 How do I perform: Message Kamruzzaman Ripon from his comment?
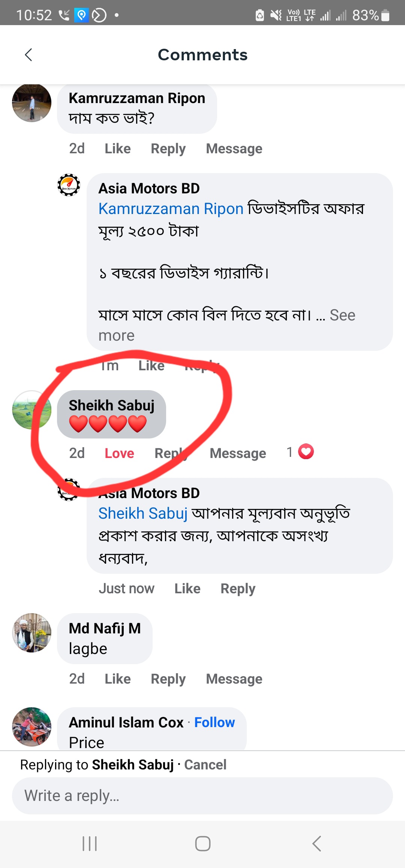tap(234, 149)
